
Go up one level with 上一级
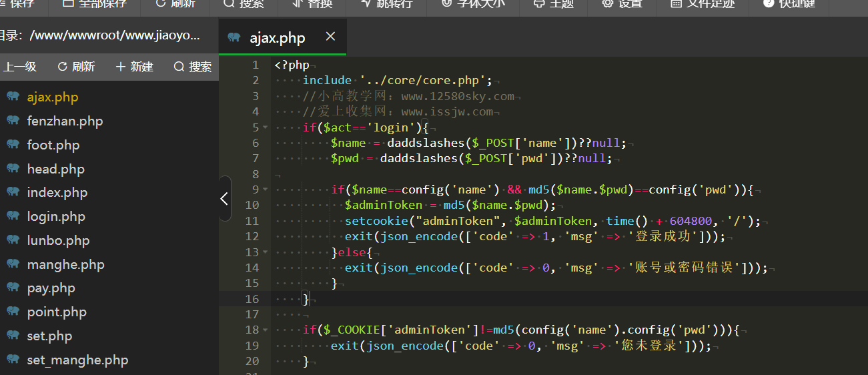(x=20, y=67)
